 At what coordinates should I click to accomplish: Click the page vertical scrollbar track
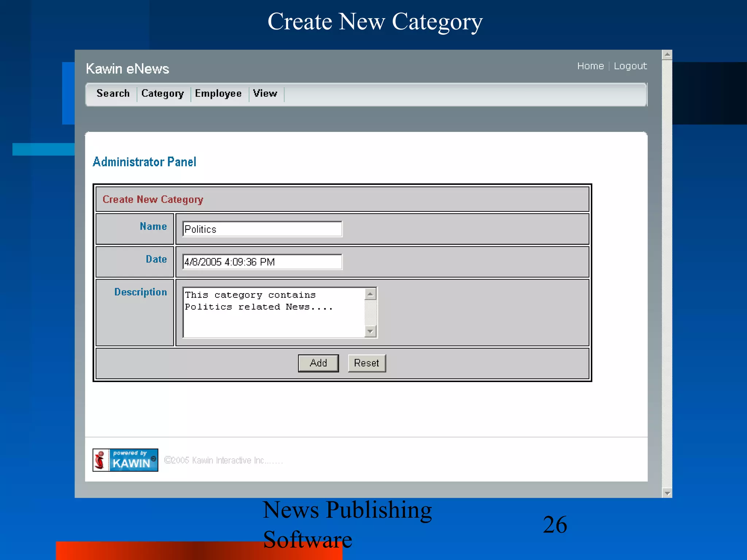point(667,273)
